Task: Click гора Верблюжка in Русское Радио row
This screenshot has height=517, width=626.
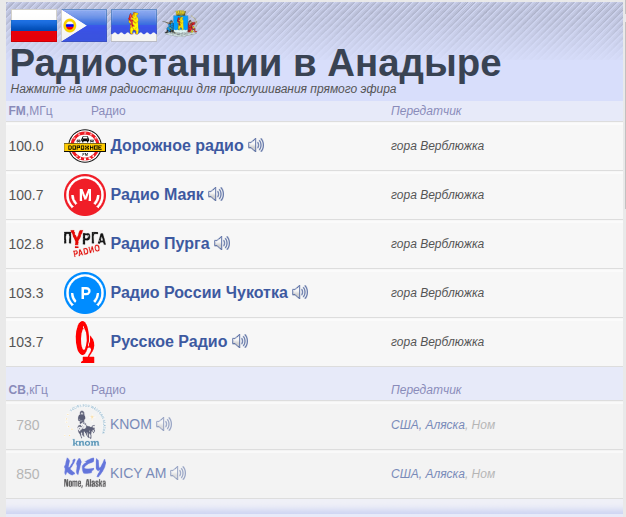Action: [438, 342]
